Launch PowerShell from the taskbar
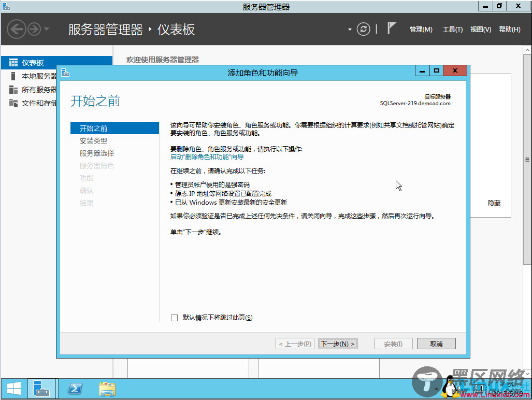Viewport: 532px width, 400px height. click(x=75, y=389)
